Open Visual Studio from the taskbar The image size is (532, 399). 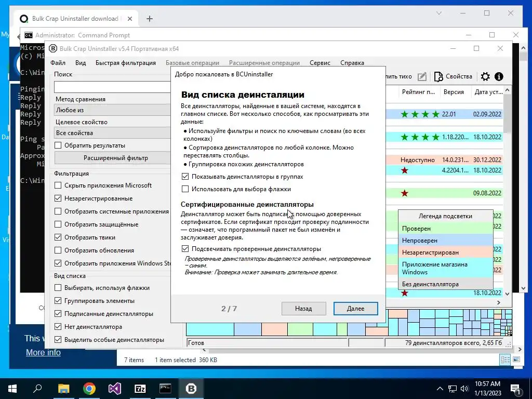click(115, 389)
